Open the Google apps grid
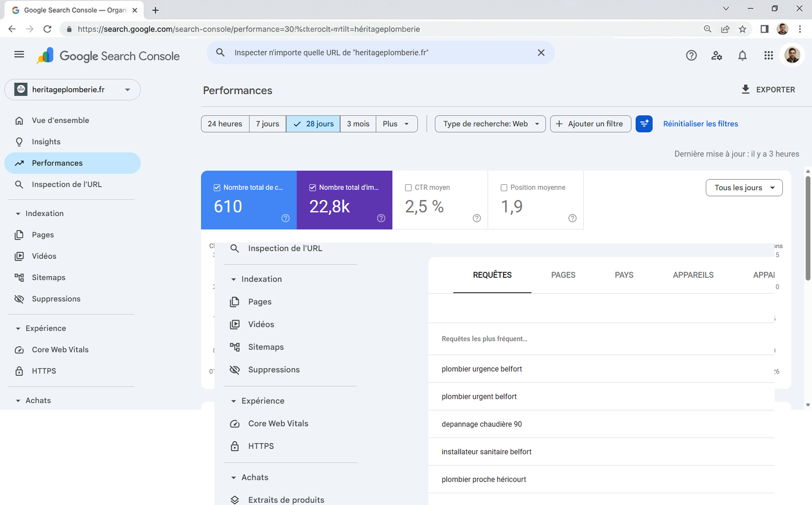This screenshot has width=812, height=505. [x=768, y=55]
